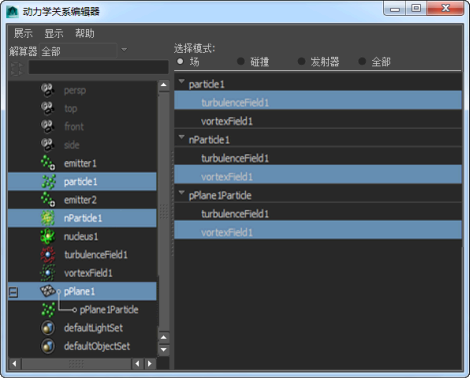Click the horizontal scroll right arrow at far right

150,364
